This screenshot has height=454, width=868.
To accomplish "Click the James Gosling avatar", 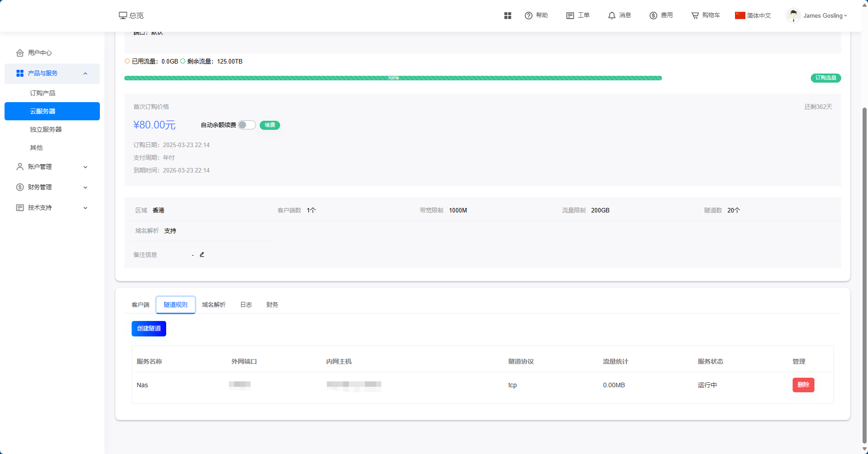I will pyautogui.click(x=793, y=15).
